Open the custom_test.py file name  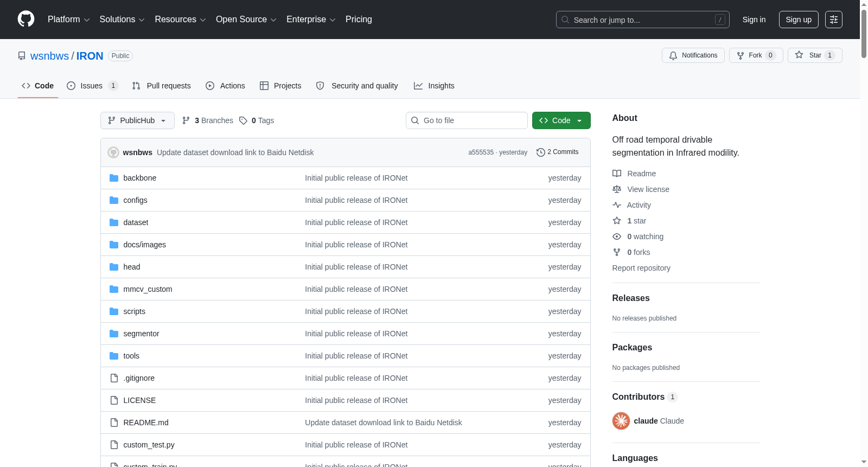(x=149, y=445)
